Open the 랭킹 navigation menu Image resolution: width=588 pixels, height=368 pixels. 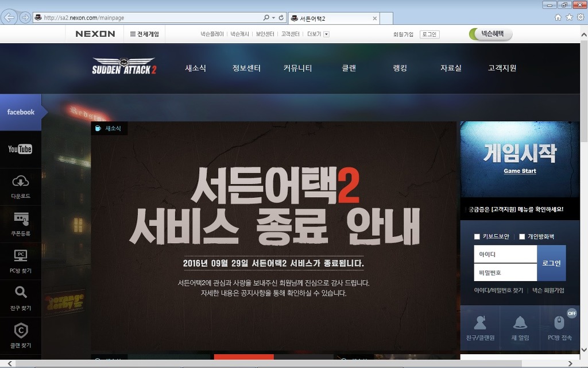point(400,68)
